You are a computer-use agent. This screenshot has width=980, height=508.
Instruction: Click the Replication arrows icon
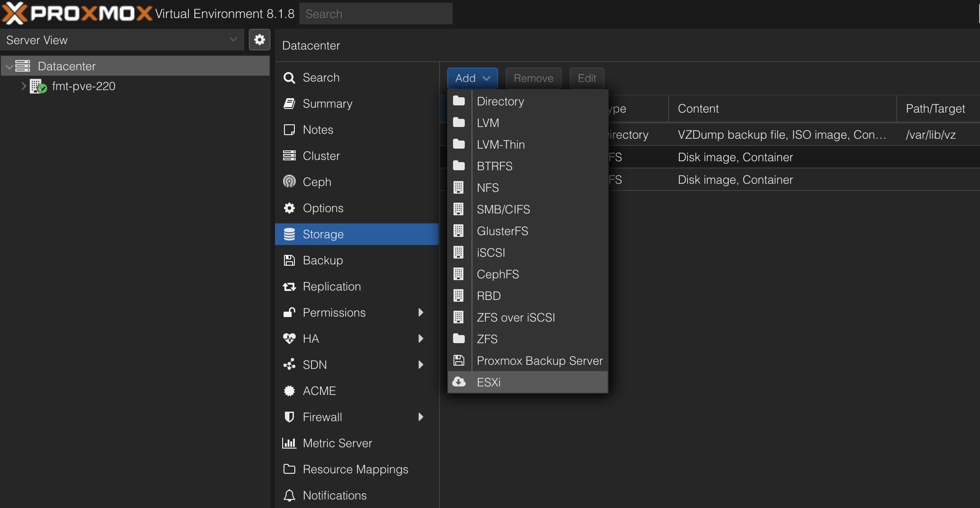[289, 286]
